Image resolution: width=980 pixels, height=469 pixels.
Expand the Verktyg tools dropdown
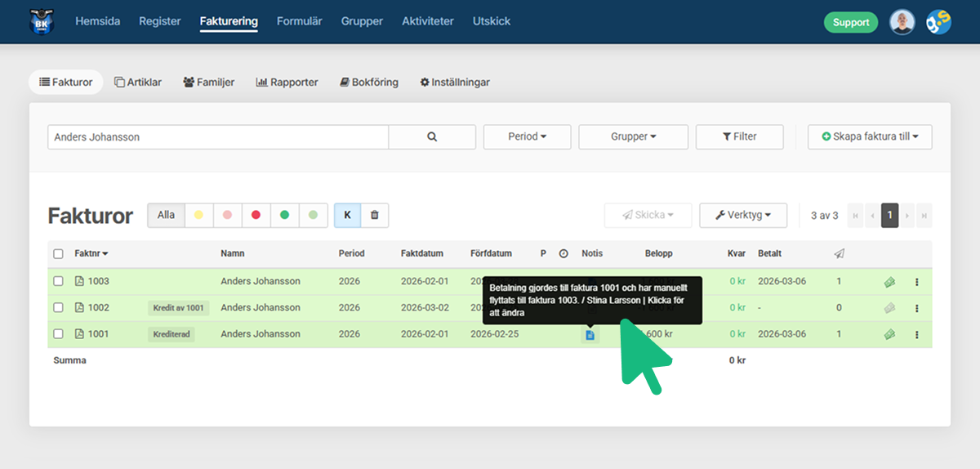coord(742,216)
